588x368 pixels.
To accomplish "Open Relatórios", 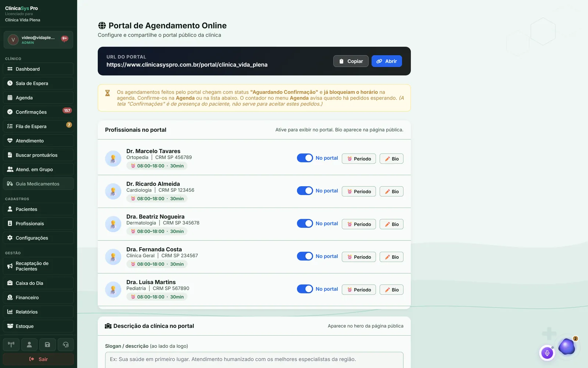I will [38, 312].
